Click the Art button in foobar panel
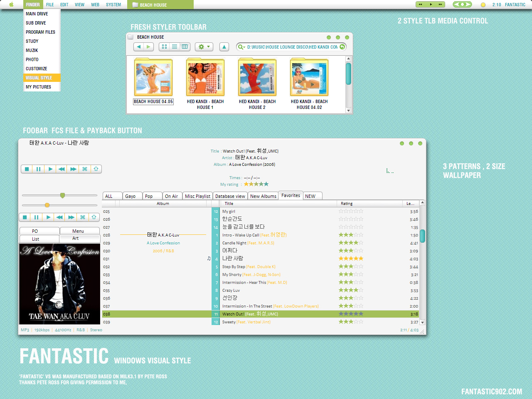The image size is (532, 399). (80, 239)
